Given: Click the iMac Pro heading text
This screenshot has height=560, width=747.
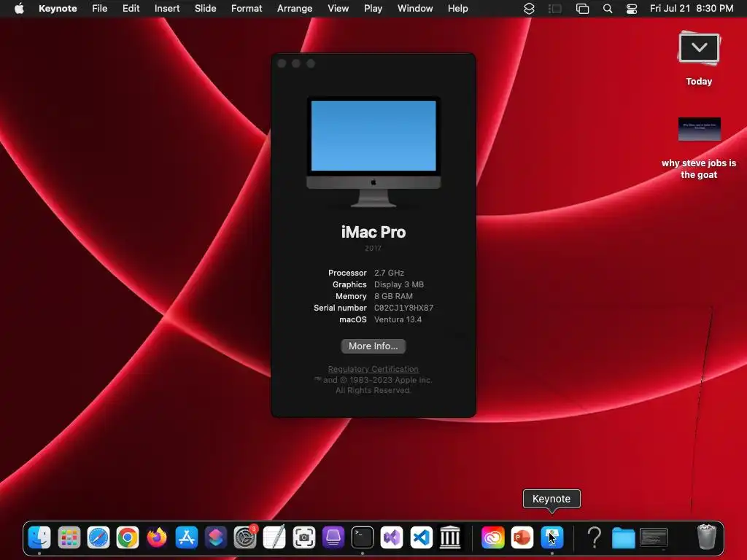Looking at the screenshot, I should click(373, 232).
